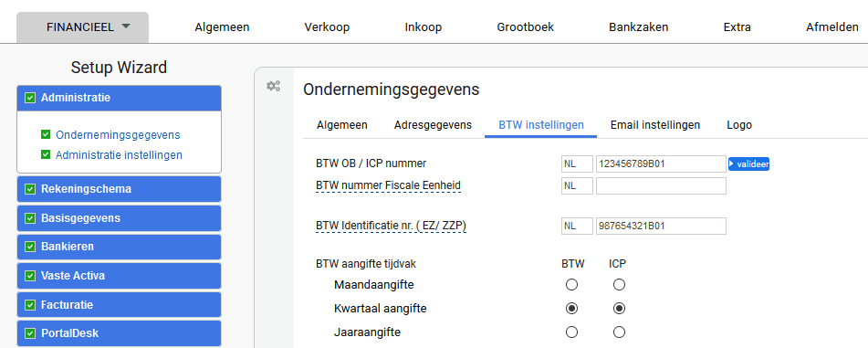Expand the Facturatie wizard section

(x=119, y=305)
